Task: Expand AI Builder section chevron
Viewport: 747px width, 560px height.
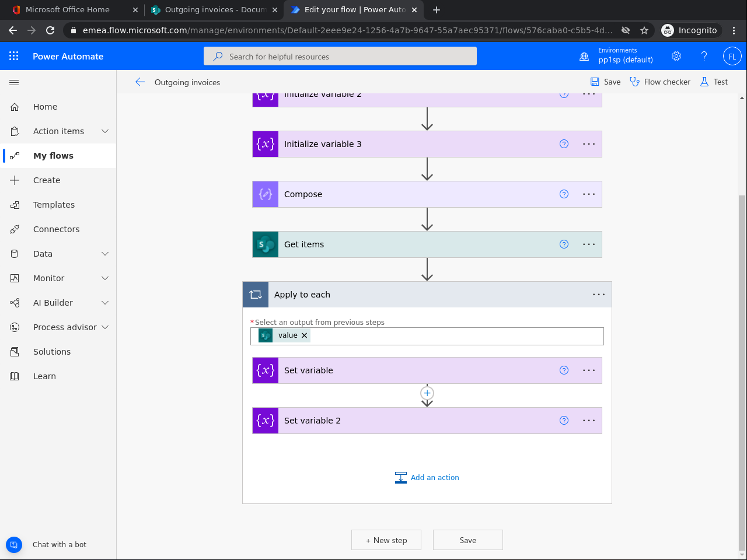Action: (x=105, y=303)
